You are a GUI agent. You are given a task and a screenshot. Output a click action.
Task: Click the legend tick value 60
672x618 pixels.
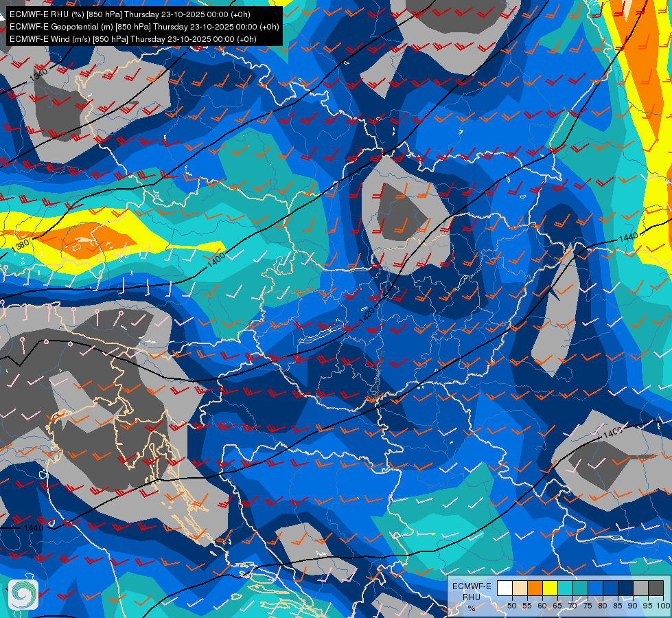pos(542,606)
